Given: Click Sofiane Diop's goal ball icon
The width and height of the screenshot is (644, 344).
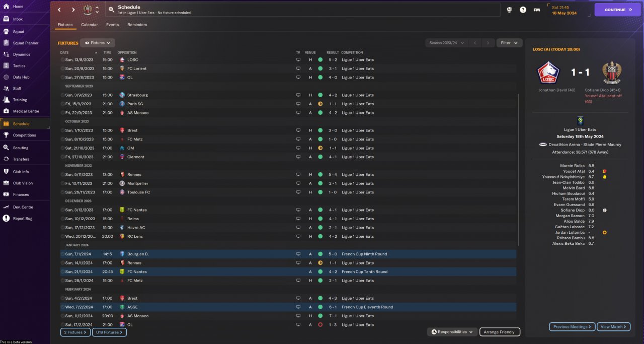Looking at the screenshot, I should [604, 210].
